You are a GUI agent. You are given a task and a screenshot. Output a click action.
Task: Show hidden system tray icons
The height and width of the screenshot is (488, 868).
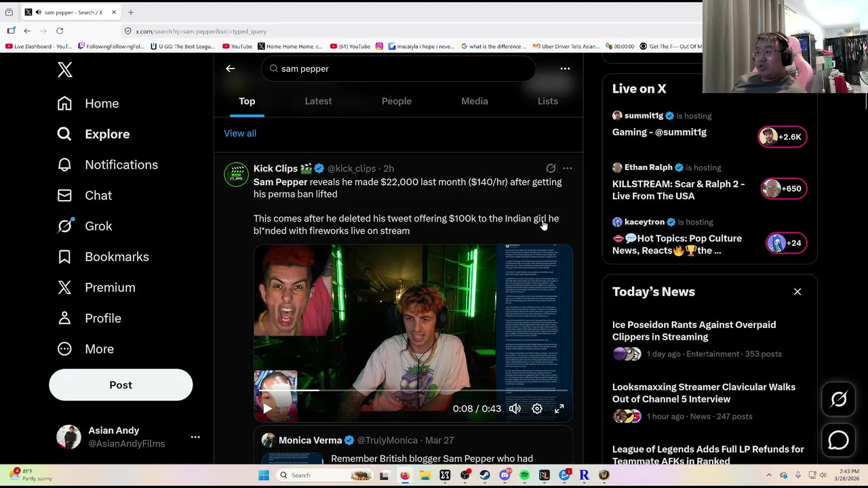point(769,475)
